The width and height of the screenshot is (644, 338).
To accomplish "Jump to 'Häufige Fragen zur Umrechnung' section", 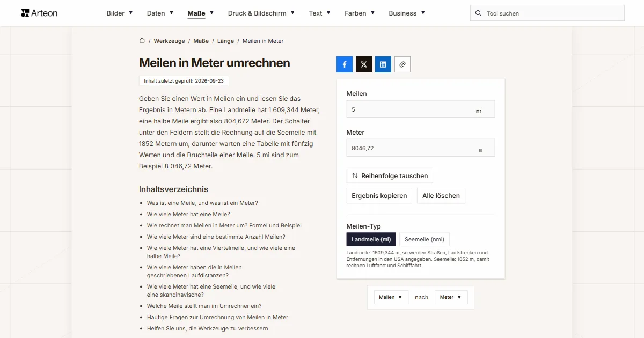I will click(x=217, y=317).
